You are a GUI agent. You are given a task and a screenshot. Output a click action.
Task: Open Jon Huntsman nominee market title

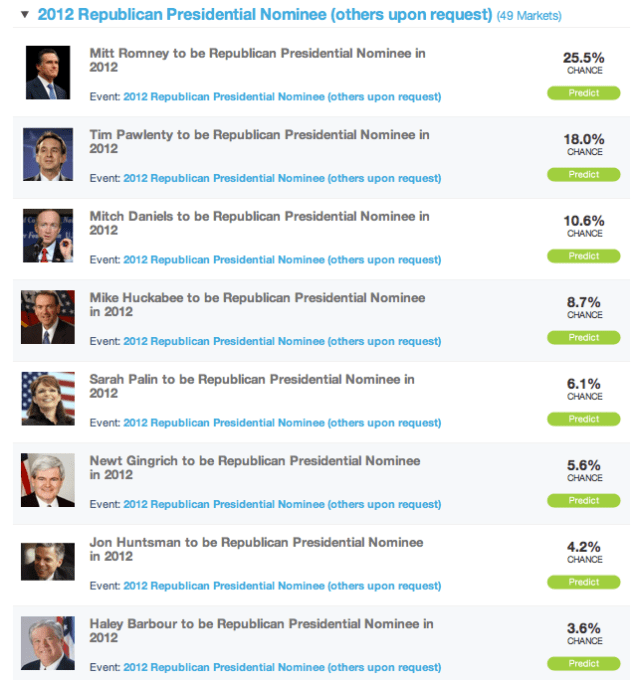[256, 549]
